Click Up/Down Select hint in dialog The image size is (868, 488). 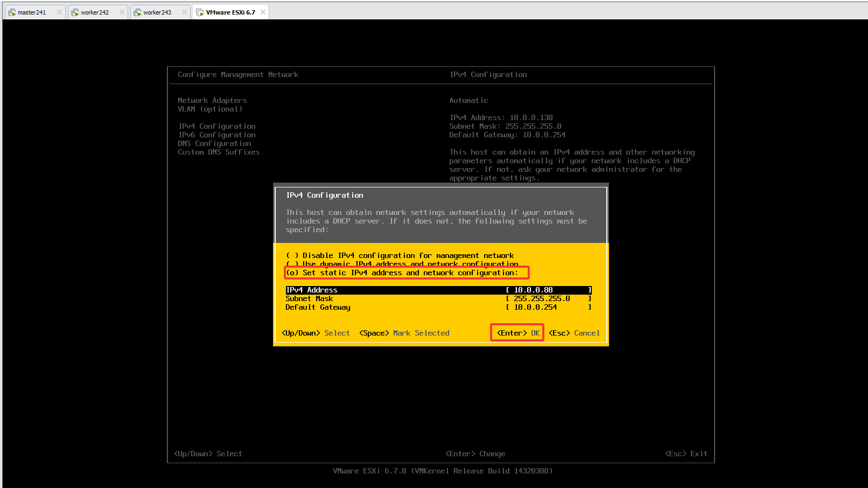(316, 333)
